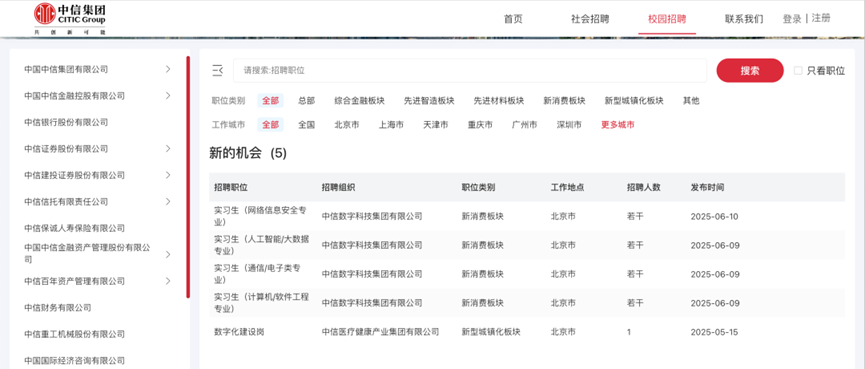Image resolution: width=865 pixels, height=369 pixels.
Task: Select 全部 in the 工作城市 filter
Action: (x=270, y=125)
